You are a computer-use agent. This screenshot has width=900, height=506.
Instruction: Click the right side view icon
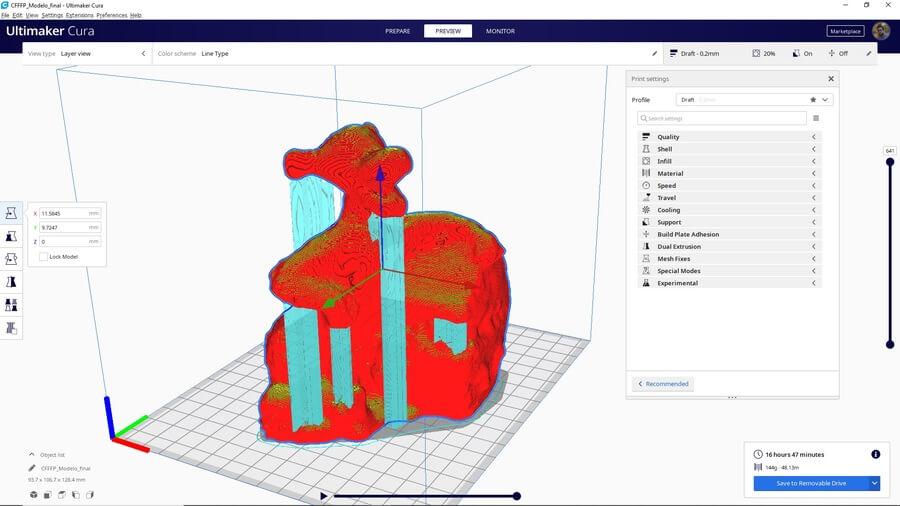[90, 495]
